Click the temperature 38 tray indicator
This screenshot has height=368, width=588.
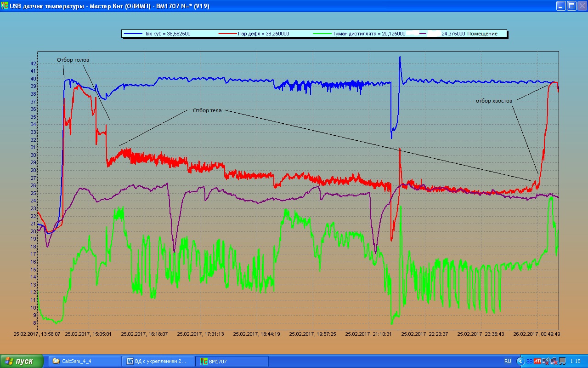point(529,361)
